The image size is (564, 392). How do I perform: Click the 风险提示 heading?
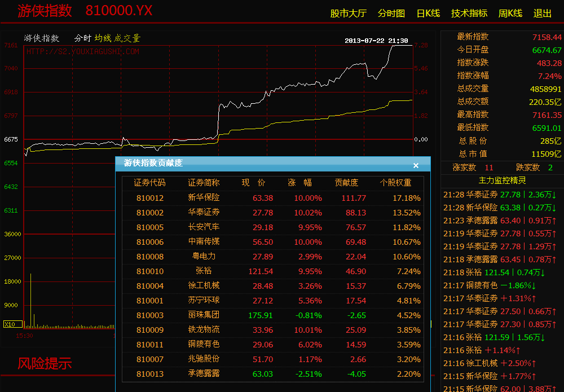click(45, 363)
